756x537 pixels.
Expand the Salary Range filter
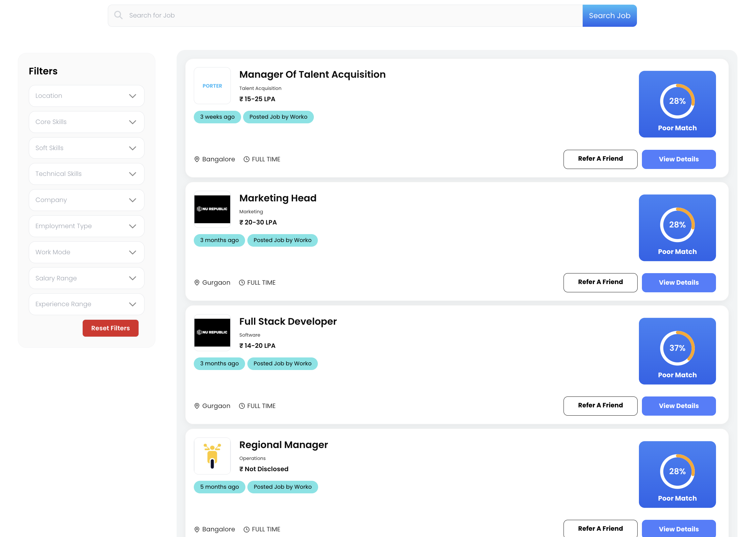point(86,278)
